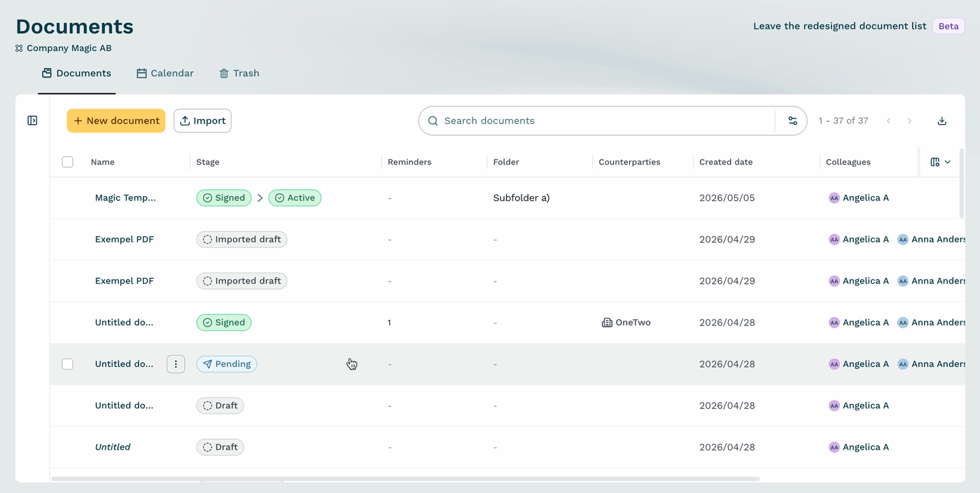Click Signed badge in Magic Temp row
Screen dimensions: 980x493
pyautogui.click(x=224, y=197)
